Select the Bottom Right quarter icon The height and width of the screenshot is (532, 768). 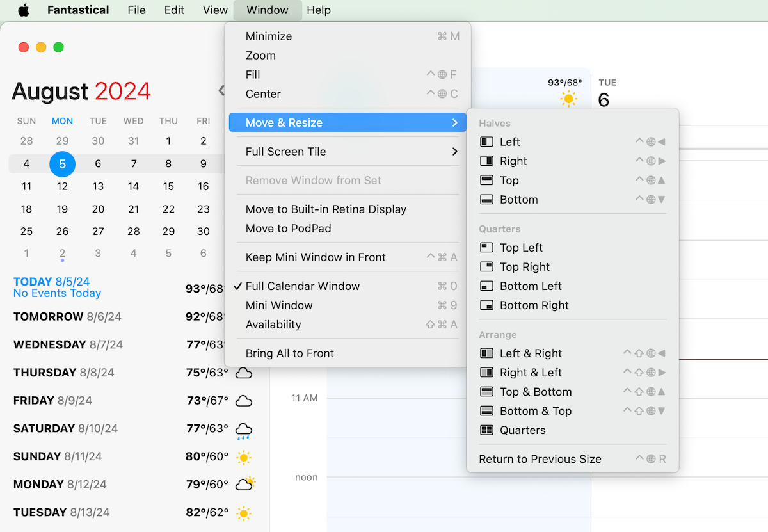pyautogui.click(x=486, y=305)
